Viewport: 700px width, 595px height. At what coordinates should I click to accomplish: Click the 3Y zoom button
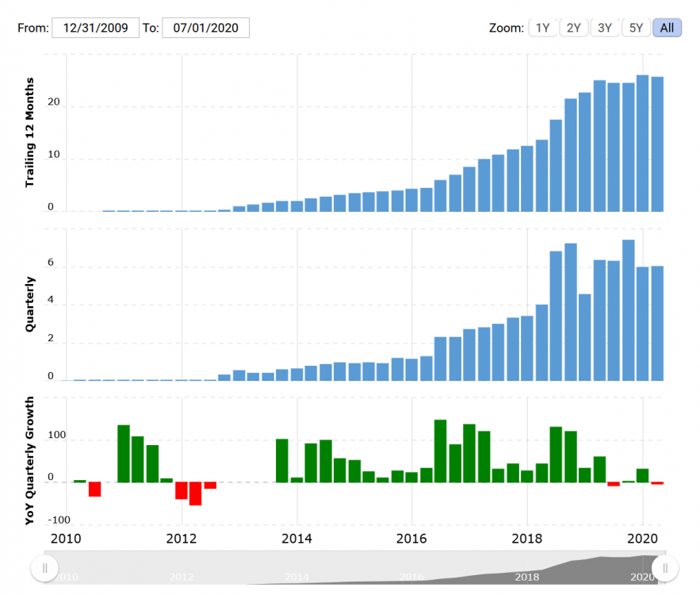tap(605, 27)
